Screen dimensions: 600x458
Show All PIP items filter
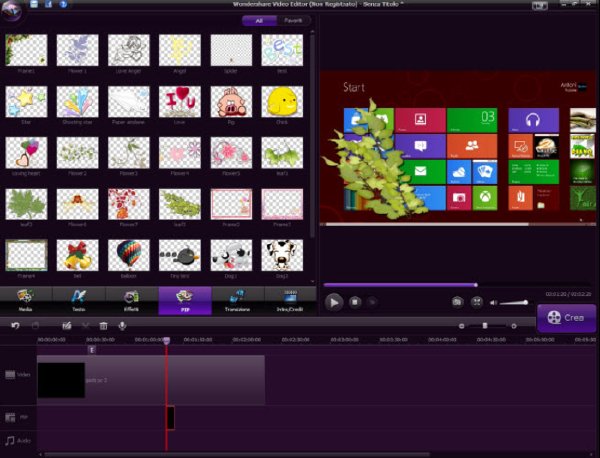pos(259,21)
